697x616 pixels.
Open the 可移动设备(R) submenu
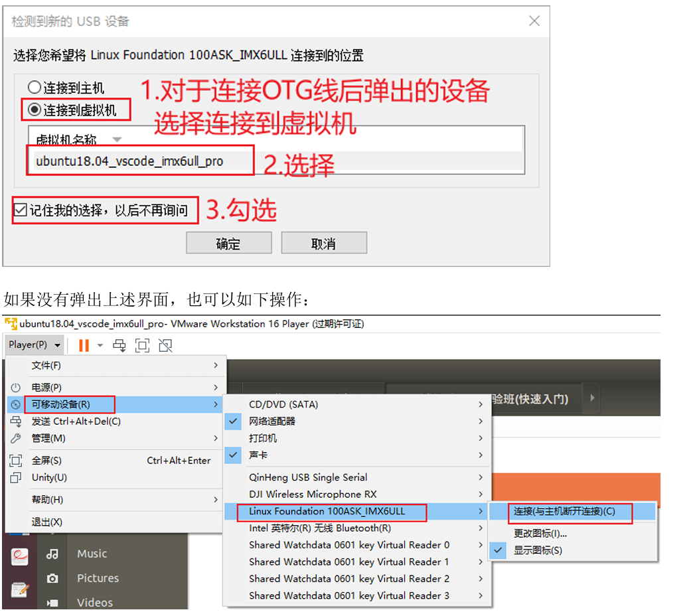pyautogui.click(x=116, y=404)
